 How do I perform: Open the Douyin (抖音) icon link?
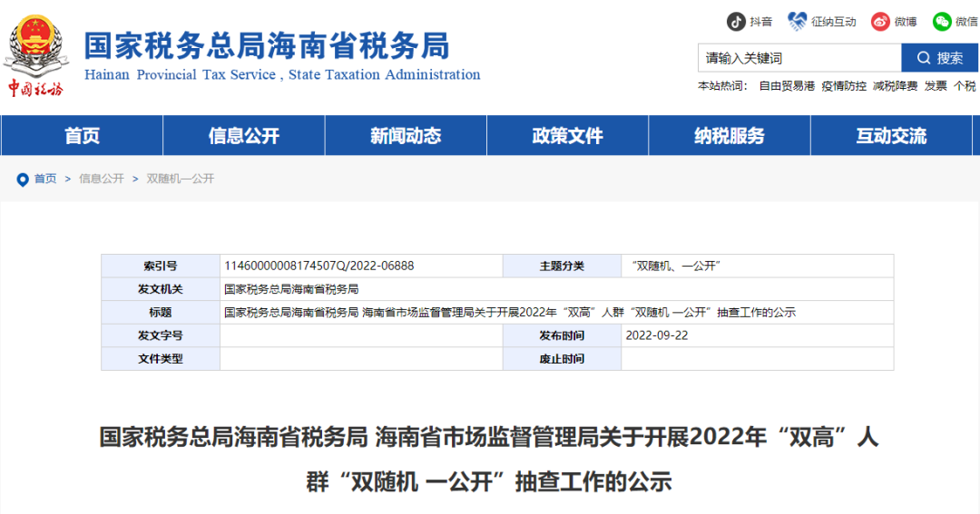pyautogui.click(x=736, y=21)
